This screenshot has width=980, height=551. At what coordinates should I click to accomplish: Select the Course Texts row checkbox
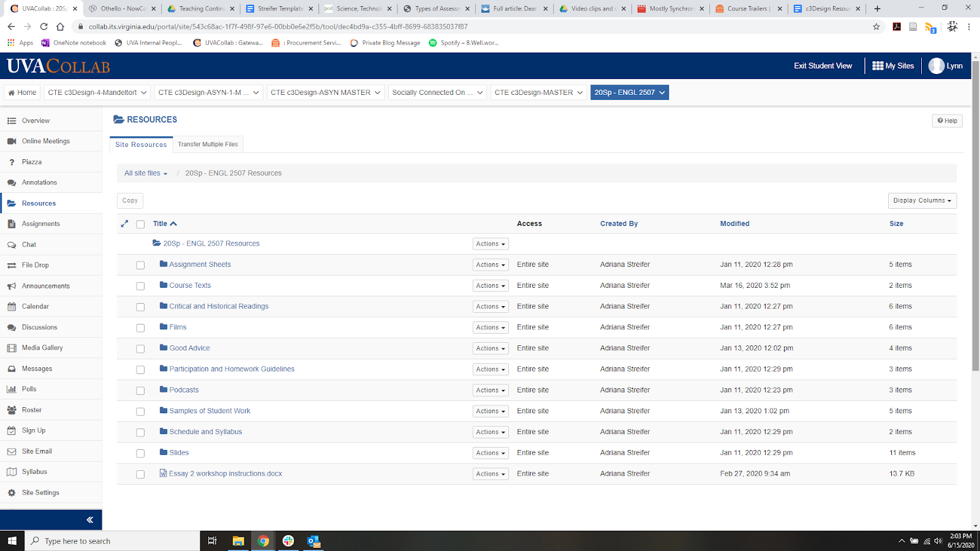[x=140, y=286]
